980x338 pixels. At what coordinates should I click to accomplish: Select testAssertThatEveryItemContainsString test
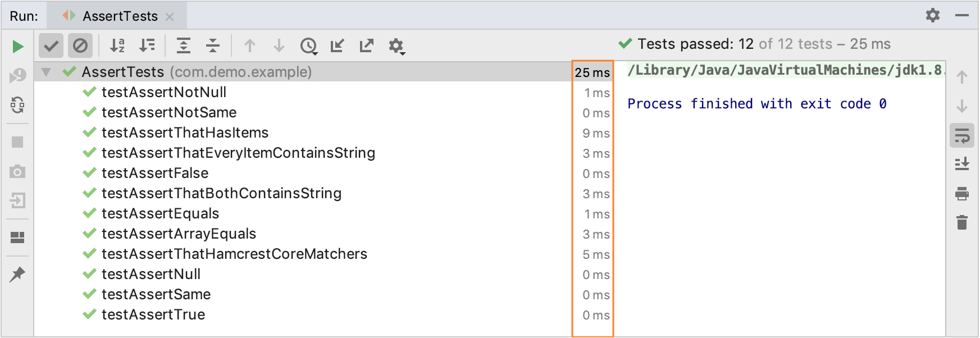239,153
